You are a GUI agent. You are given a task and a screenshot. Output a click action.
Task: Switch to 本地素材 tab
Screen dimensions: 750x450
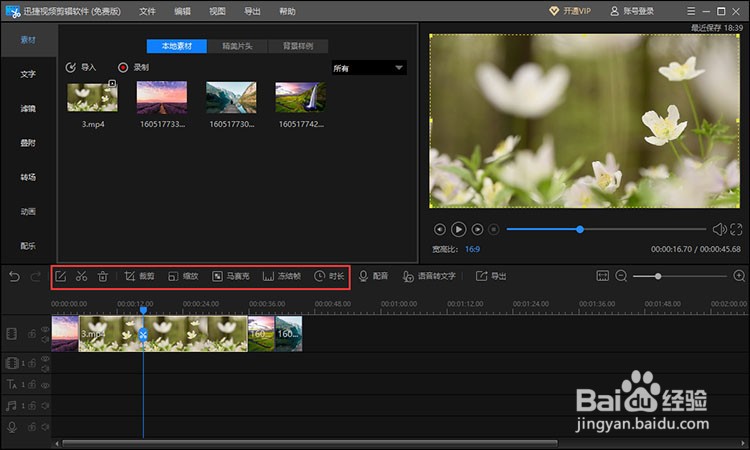[176, 46]
